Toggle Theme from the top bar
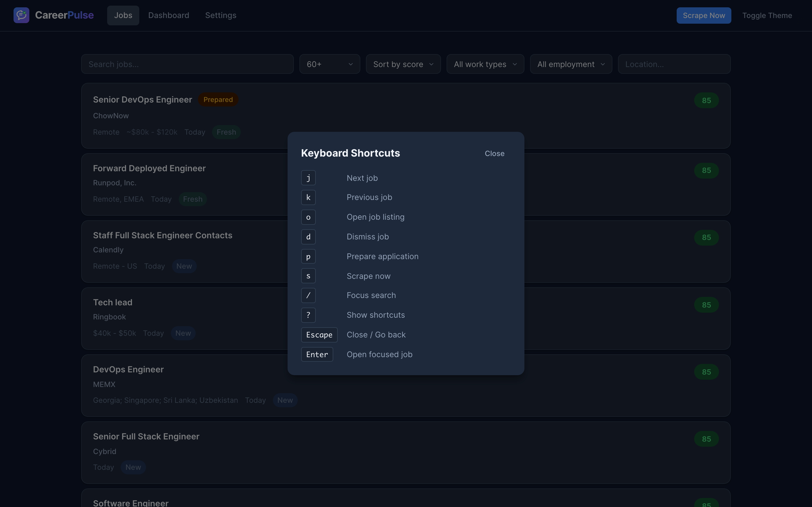812x507 pixels. pos(767,15)
